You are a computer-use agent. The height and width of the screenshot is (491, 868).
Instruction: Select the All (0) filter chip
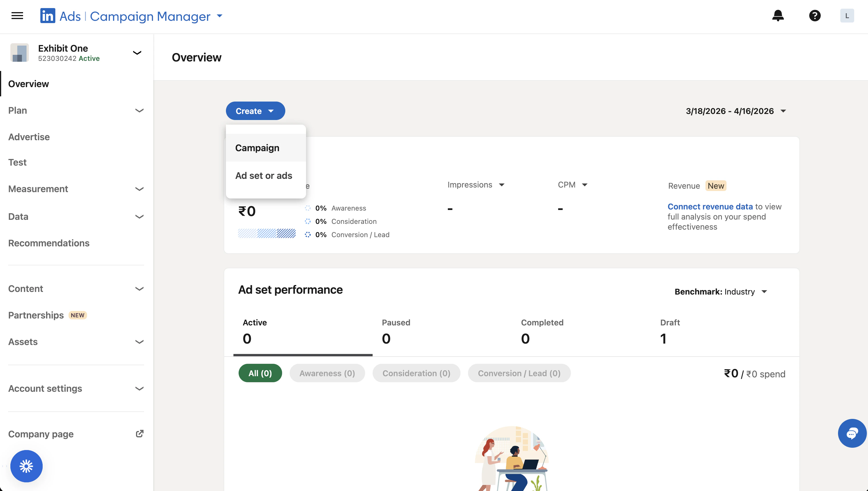(260, 373)
